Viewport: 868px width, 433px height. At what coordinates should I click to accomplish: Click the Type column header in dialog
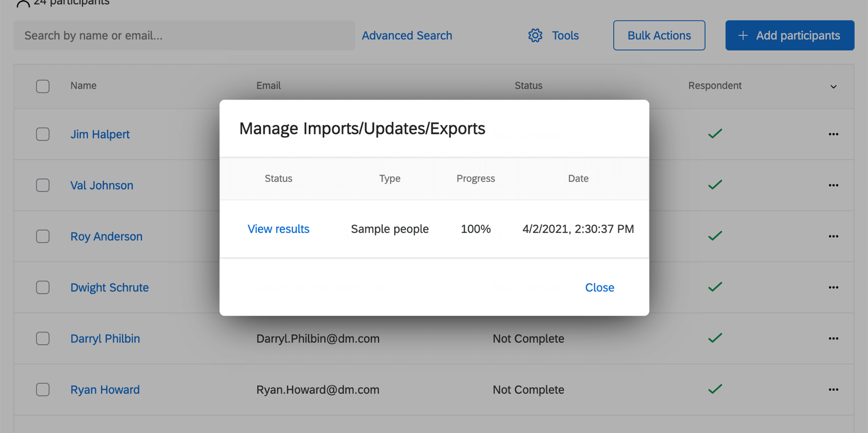pyautogui.click(x=390, y=178)
